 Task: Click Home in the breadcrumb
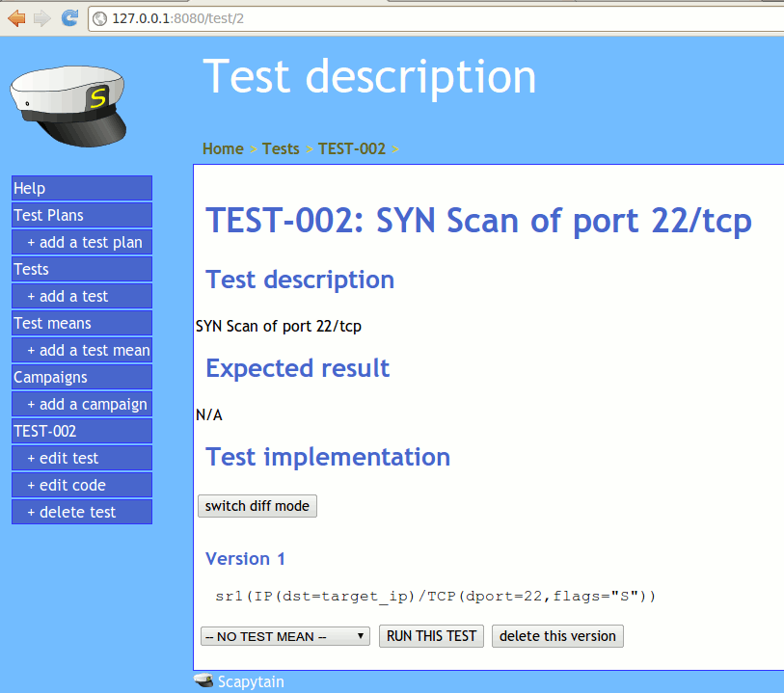223,148
